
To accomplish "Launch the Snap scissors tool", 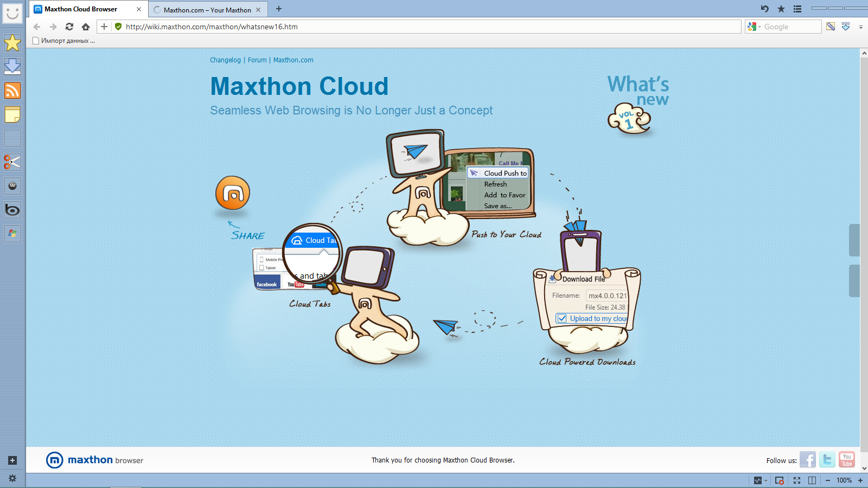I will click(12, 162).
